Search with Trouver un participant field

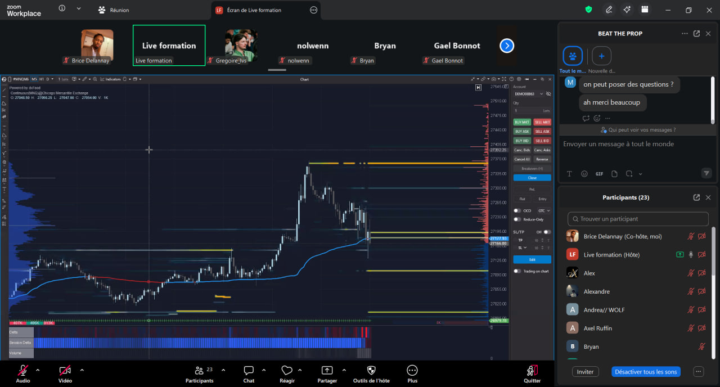point(638,219)
